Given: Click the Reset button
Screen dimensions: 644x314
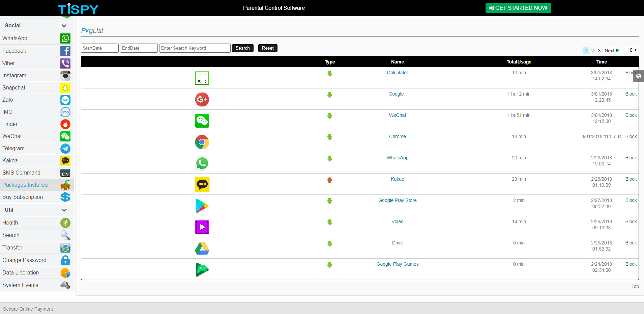Looking at the screenshot, I should 268,48.
